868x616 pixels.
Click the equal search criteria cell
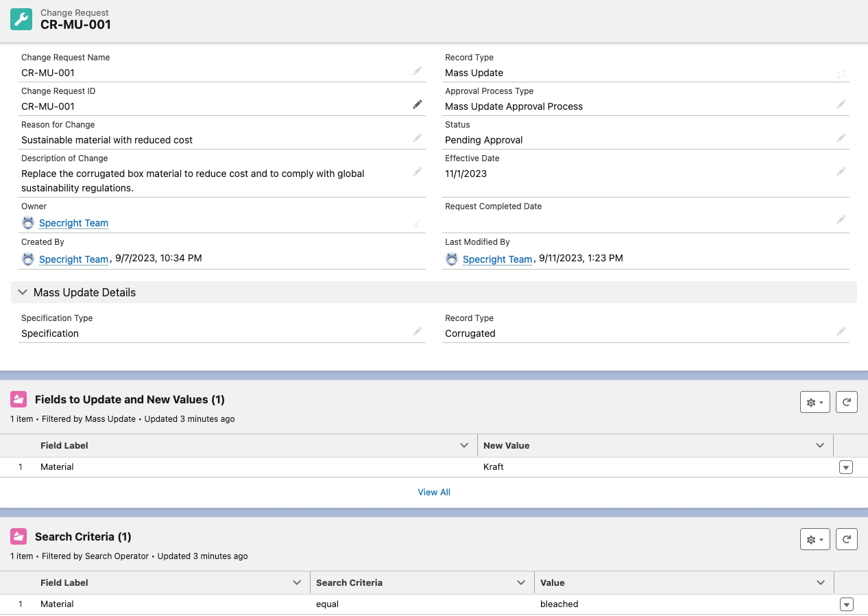coord(328,604)
